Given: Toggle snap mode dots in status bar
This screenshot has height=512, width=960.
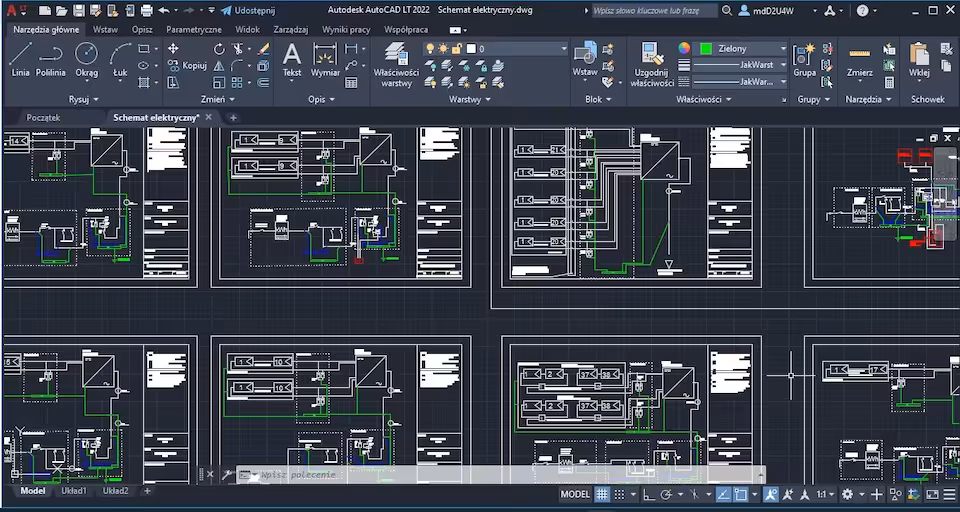Looking at the screenshot, I should click(620, 494).
